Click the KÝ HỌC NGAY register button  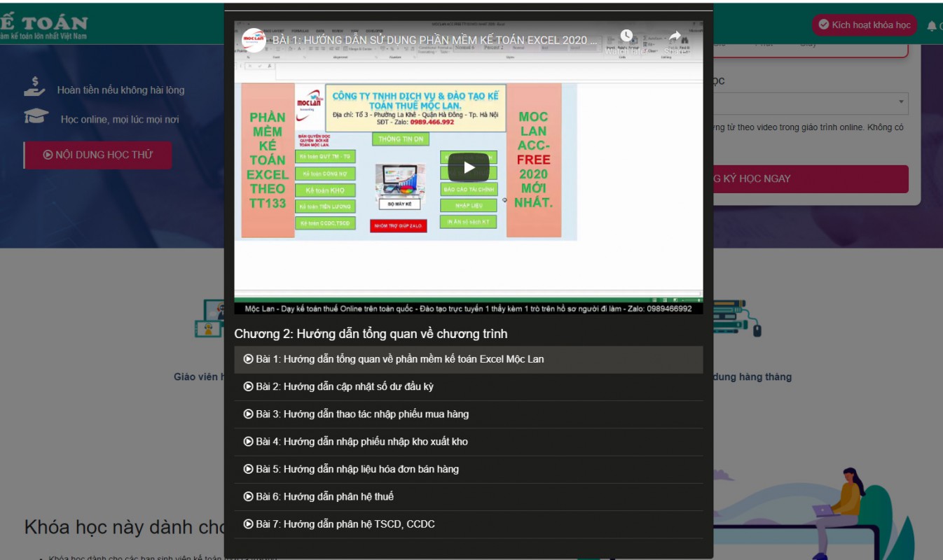click(x=811, y=178)
